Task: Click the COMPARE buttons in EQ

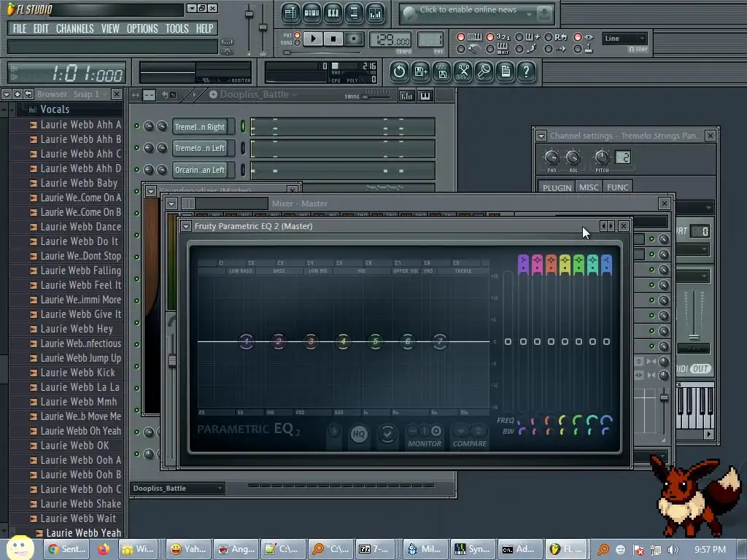Action: pyautogui.click(x=469, y=436)
